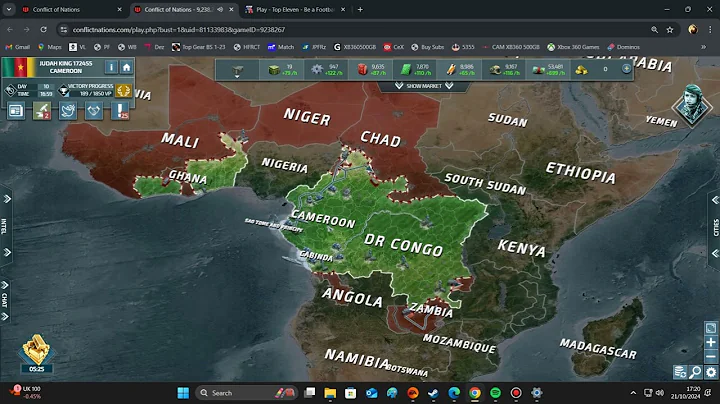Toggle fullscreen map view

click(x=711, y=328)
